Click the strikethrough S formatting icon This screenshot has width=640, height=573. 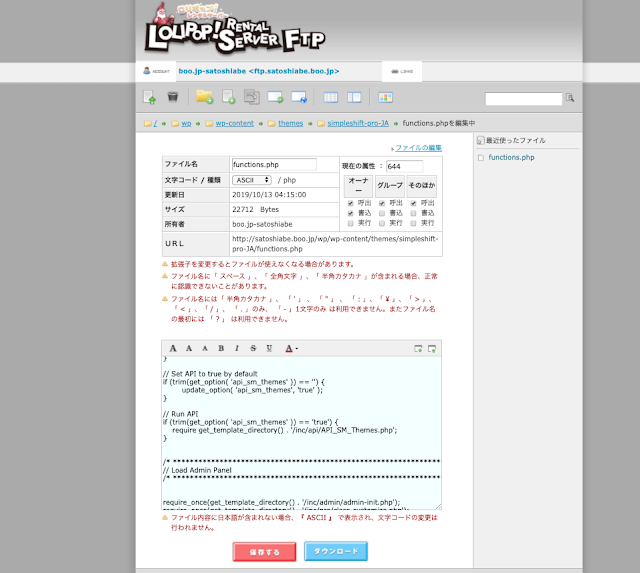click(253, 348)
